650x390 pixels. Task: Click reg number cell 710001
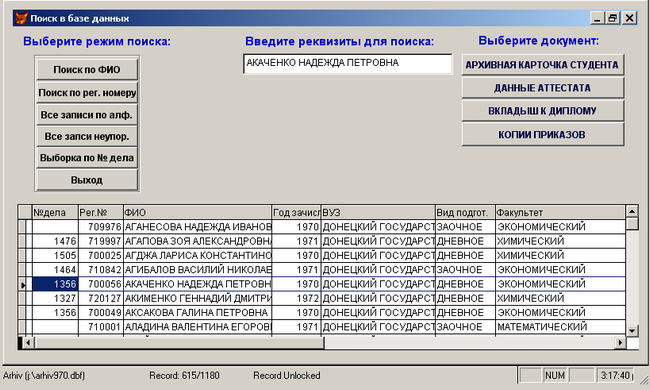(x=101, y=327)
